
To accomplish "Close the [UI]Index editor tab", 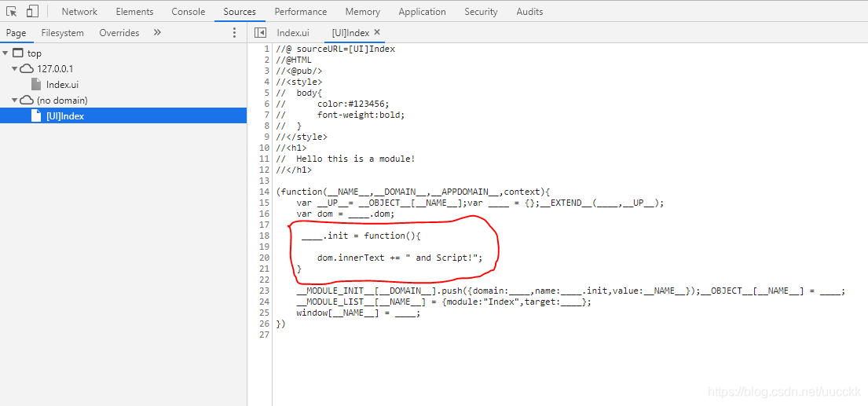I will point(377,32).
